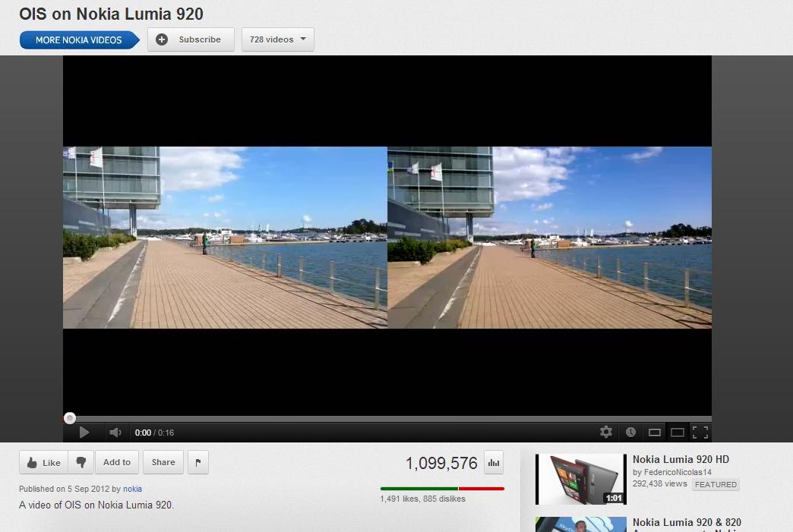The width and height of the screenshot is (793, 532).
Task: Open the 728 videos dropdown
Action: [278, 39]
